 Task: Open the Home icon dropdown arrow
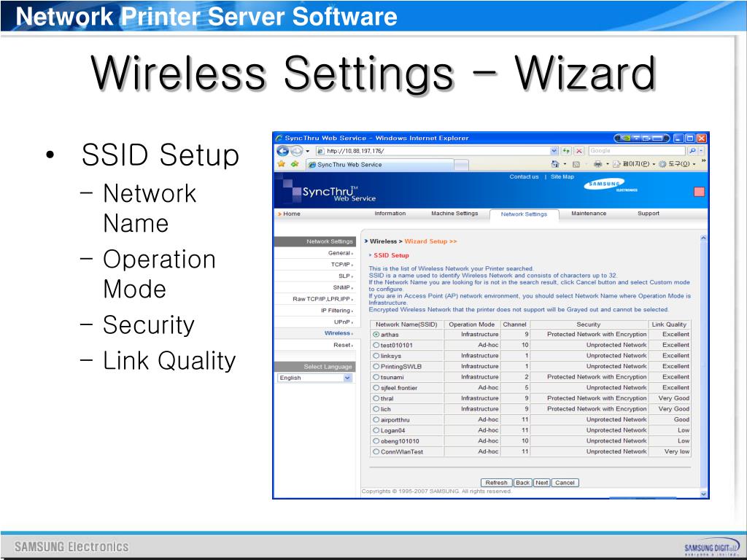[565, 164]
